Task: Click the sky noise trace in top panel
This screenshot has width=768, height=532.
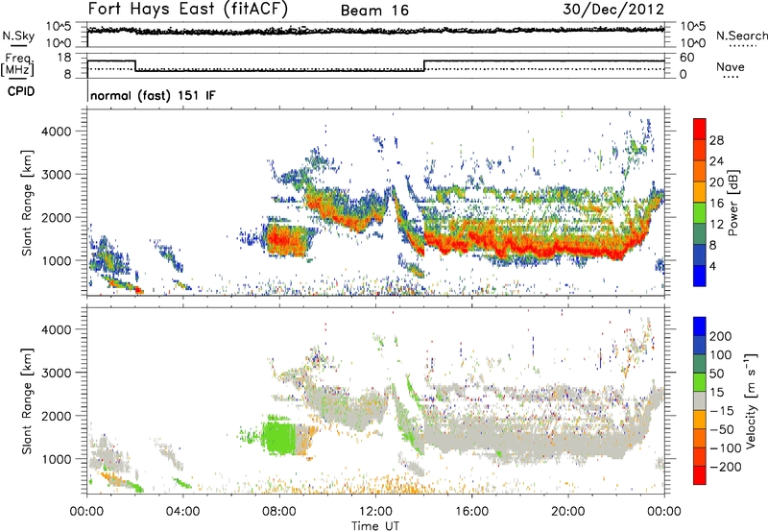Action: (x=375, y=31)
